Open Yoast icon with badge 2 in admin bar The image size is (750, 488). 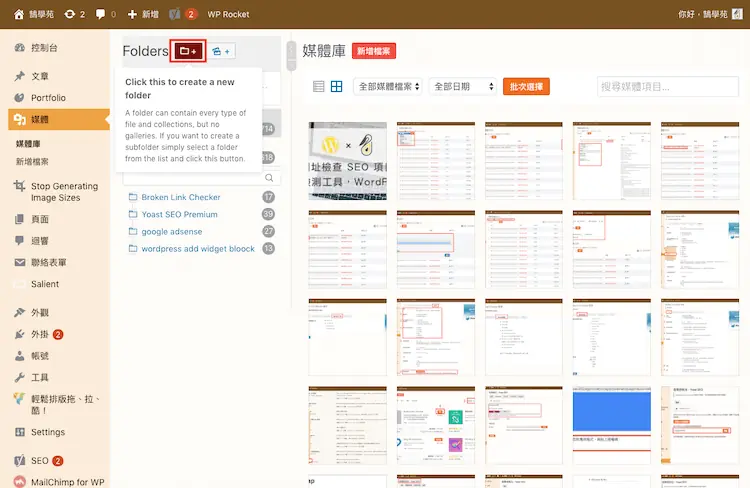click(x=183, y=14)
